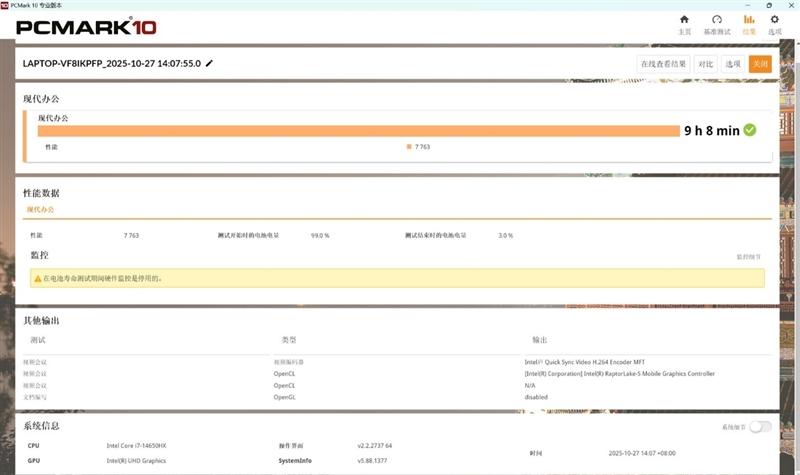Go to the Home (主页) icon

pyautogui.click(x=684, y=19)
